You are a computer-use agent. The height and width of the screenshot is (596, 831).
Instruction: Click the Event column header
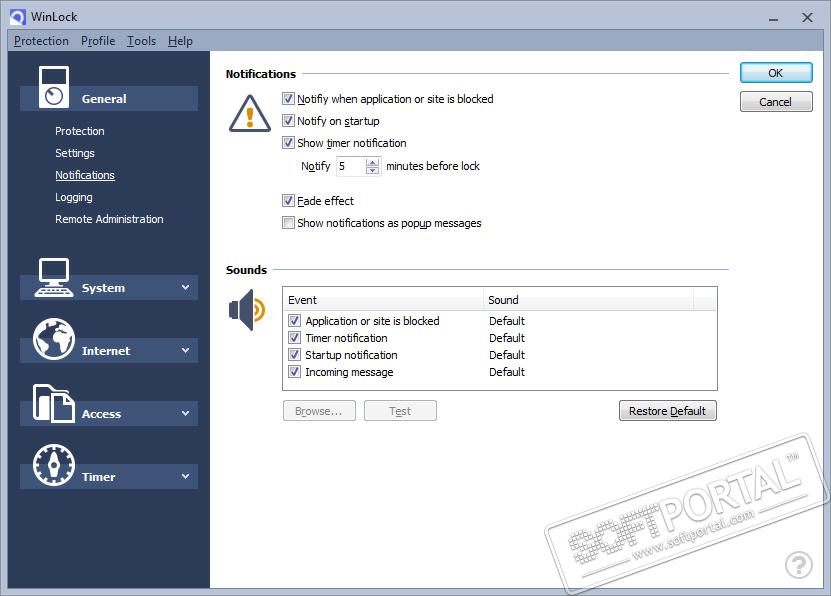click(x=383, y=300)
